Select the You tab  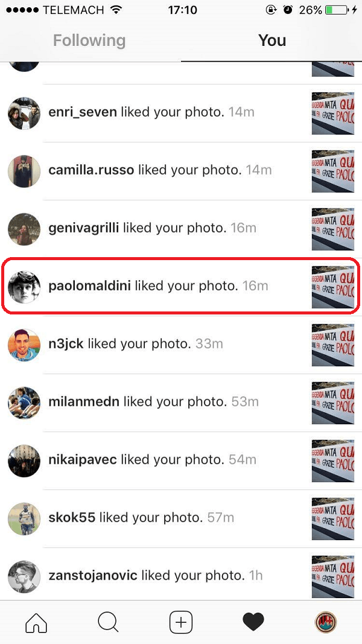272,40
